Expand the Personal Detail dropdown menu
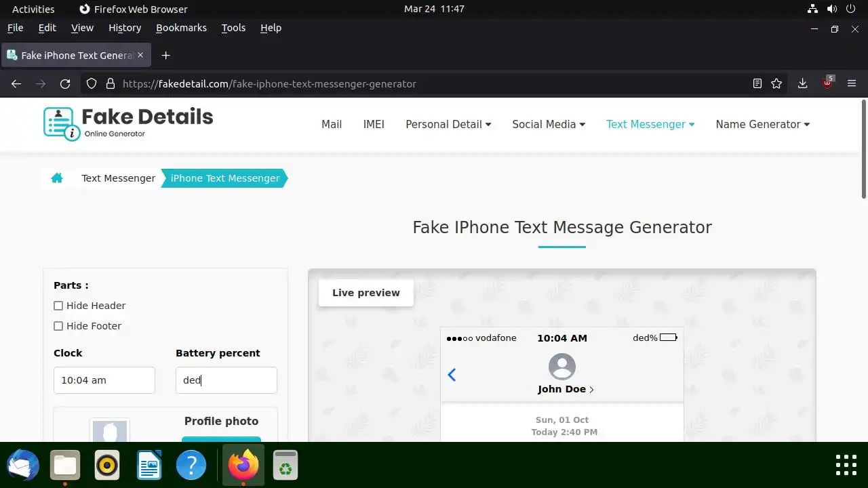 pyautogui.click(x=448, y=124)
